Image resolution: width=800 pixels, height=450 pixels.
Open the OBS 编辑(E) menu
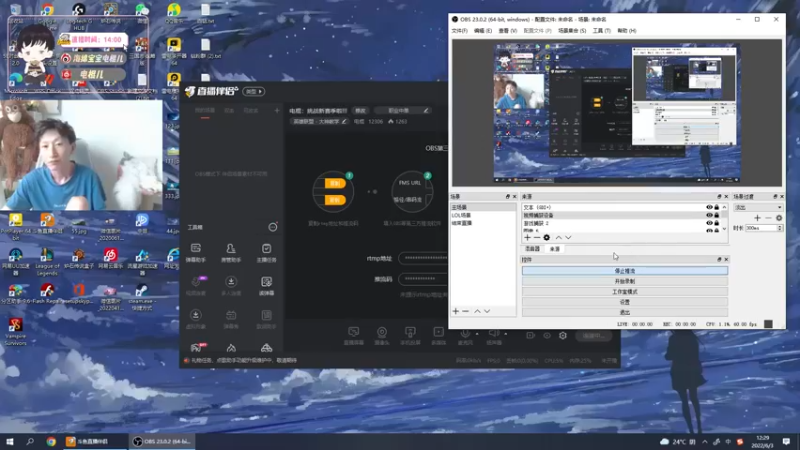coord(483,31)
